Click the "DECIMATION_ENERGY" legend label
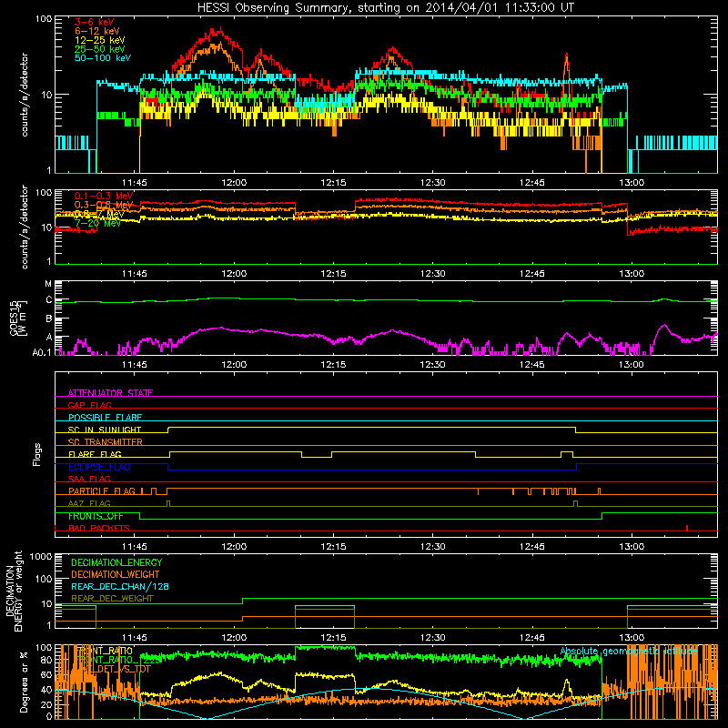Viewport: 728px width, 728px height. click(x=116, y=562)
